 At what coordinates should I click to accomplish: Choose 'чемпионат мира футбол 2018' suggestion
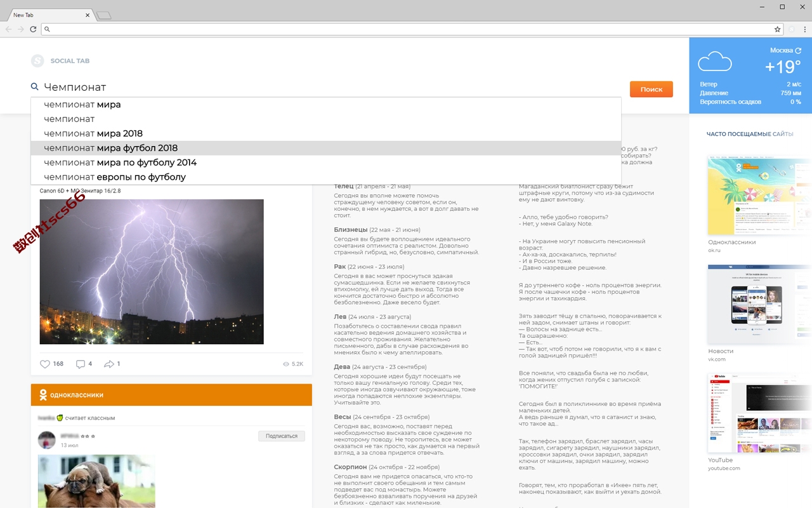pyautogui.click(x=325, y=148)
